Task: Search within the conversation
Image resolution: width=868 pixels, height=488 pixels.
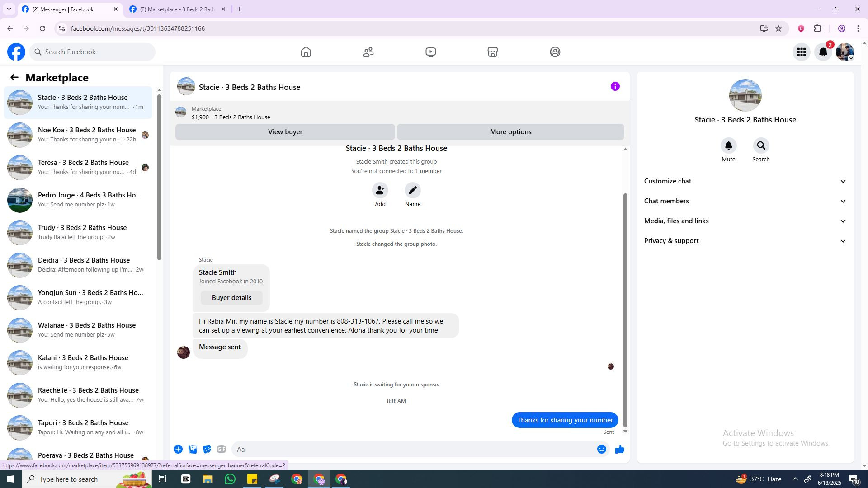Action: click(761, 145)
